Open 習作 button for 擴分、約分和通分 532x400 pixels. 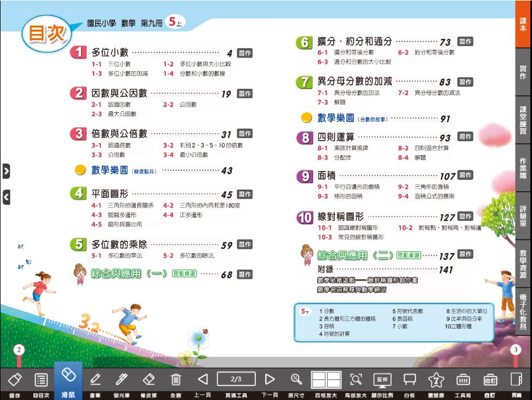(x=465, y=42)
